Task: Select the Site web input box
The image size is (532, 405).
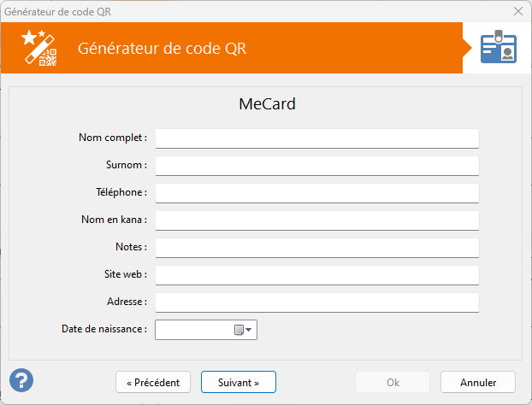Action: tap(317, 275)
